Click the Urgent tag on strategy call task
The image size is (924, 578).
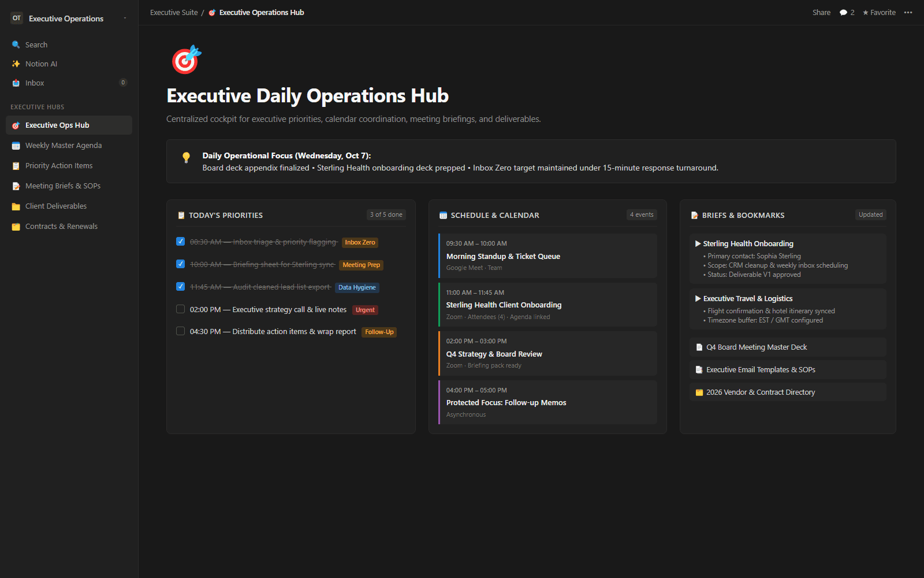click(365, 310)
